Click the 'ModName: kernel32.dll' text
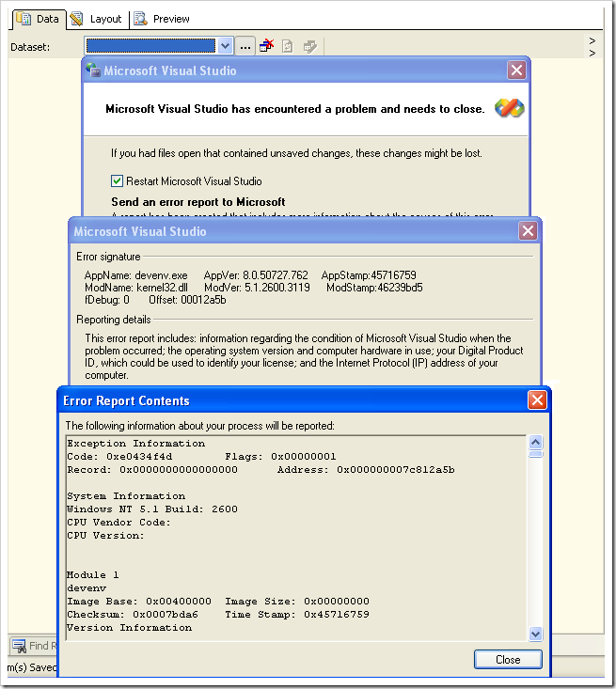 [136, 288]
